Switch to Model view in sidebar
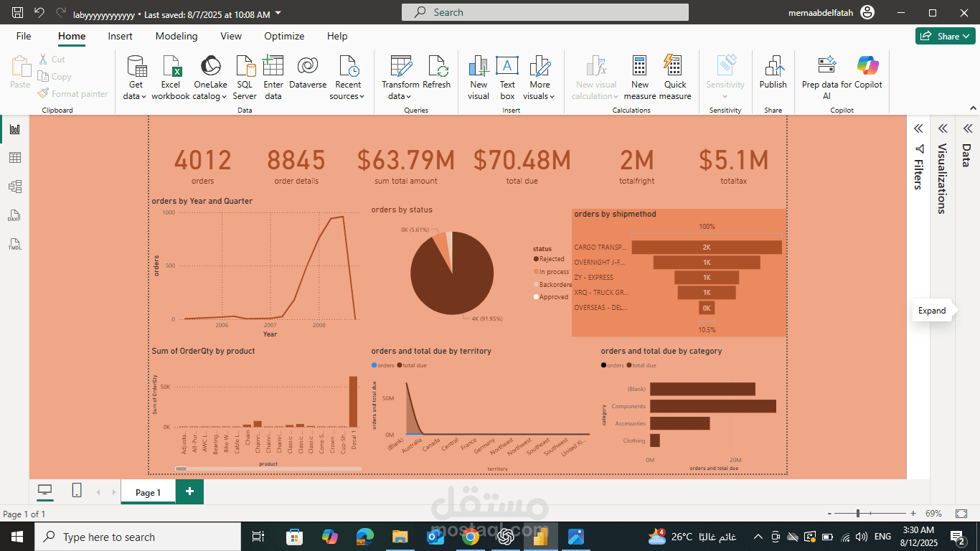This screenshot has width=980, height=551. [15, 187]
